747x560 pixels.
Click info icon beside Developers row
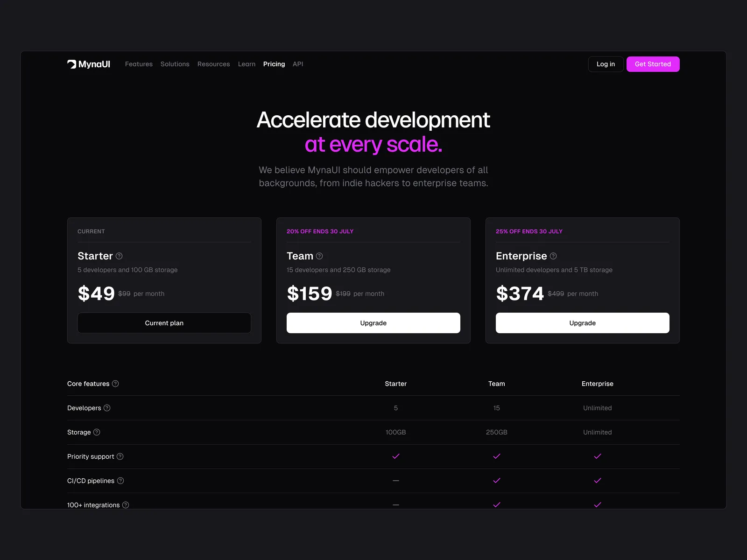coord(107,408)
